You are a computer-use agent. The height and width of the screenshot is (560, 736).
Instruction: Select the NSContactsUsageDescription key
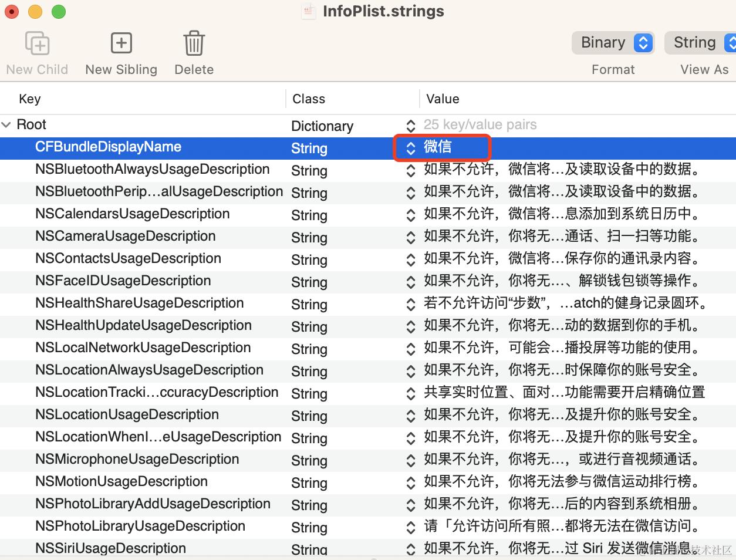point(128,258)
